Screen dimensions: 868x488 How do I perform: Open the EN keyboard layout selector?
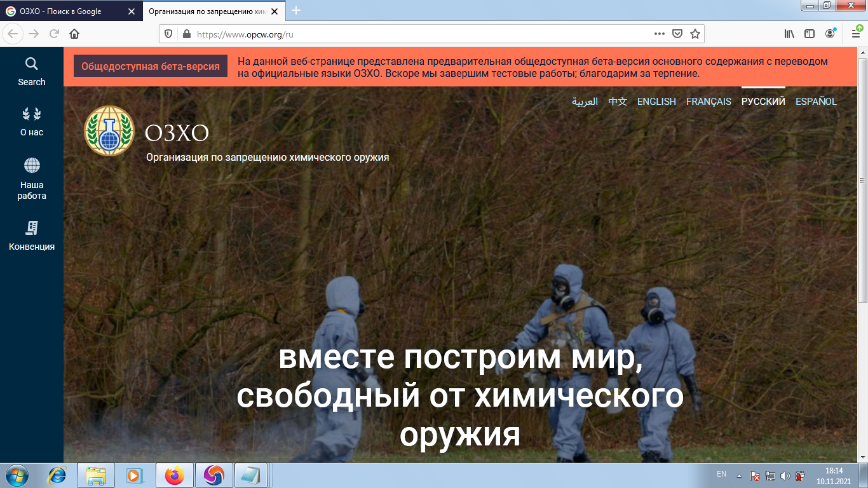(721, 475)
